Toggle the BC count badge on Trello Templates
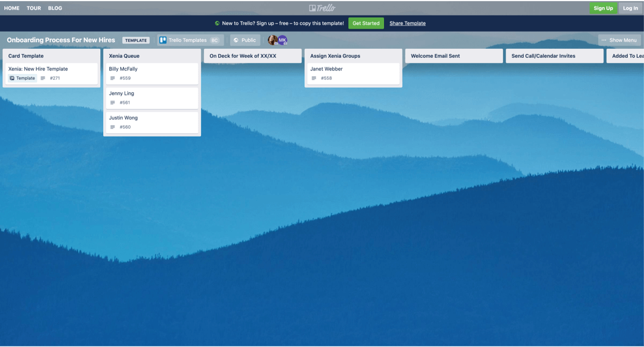This screenshot has width=644, height=347. point(215,40)
